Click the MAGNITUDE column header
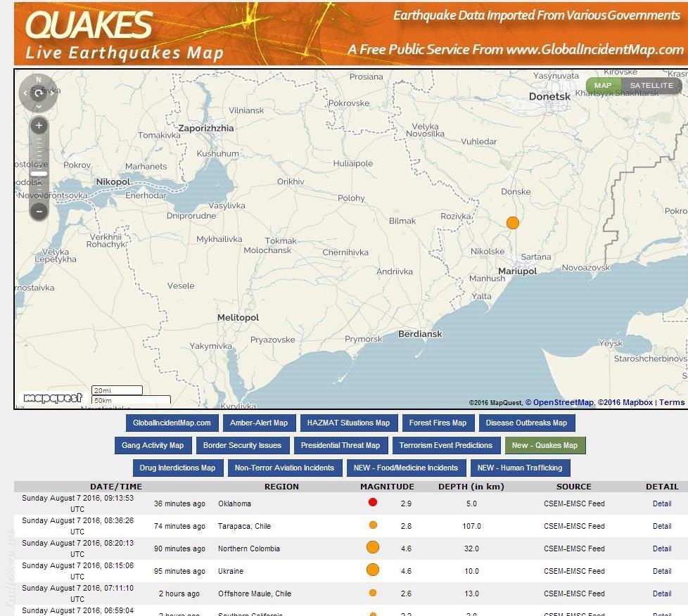 387,487
